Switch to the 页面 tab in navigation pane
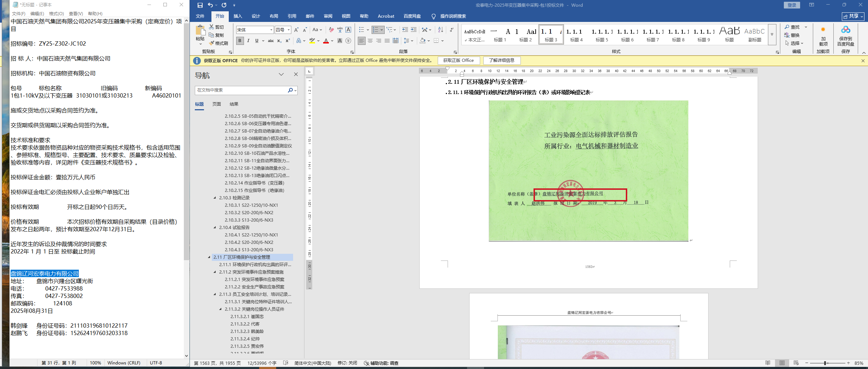Viewport: 868px width, 369px height. tap(217, 104)
